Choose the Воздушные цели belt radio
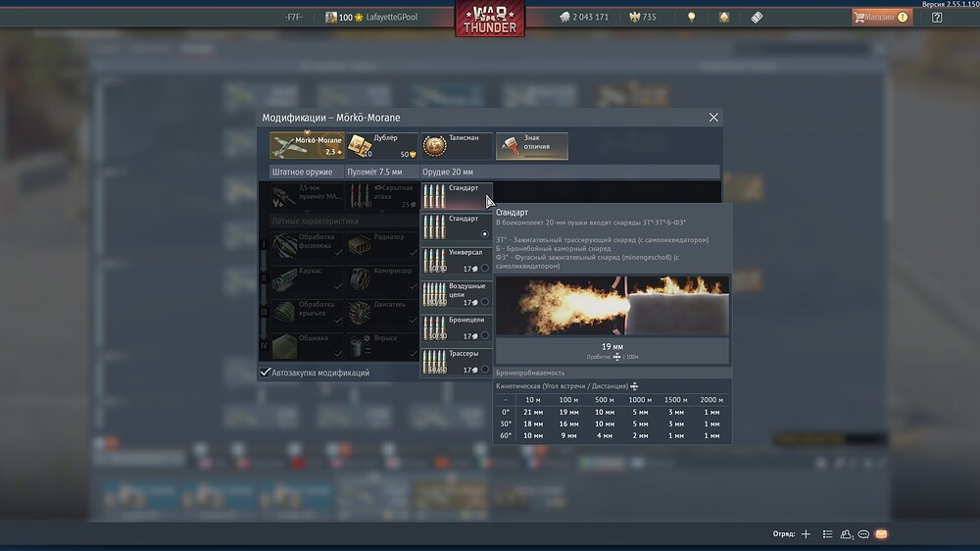Screen dimensions: 980x551 tap(484, 302)
